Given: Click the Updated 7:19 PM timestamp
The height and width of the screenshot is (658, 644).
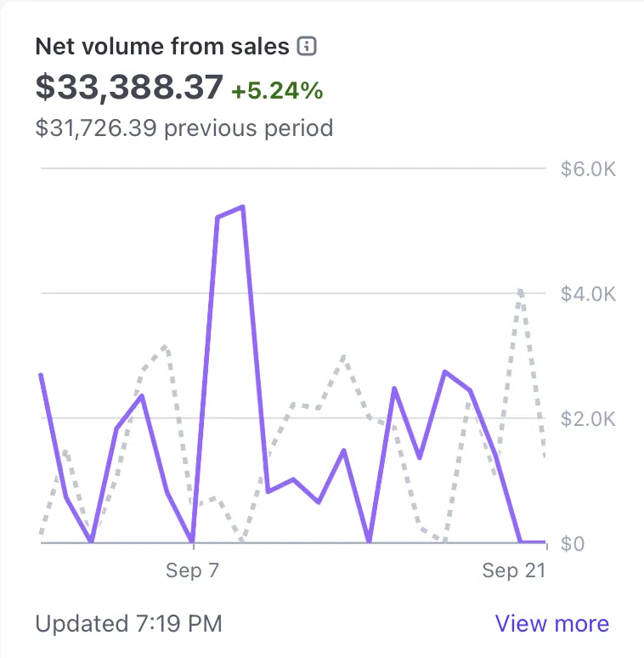Looking at the screenshot, I should coord(128,624).
